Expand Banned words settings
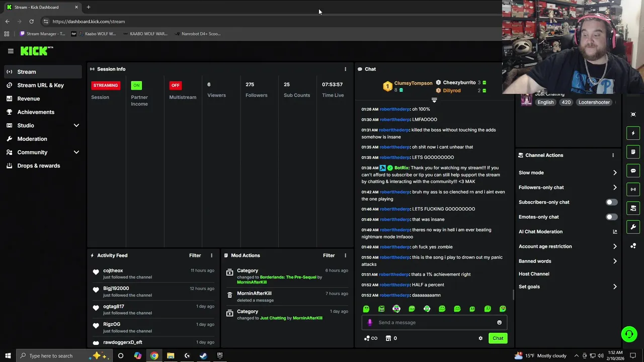644x362 pixels. [x=615, y=261]
